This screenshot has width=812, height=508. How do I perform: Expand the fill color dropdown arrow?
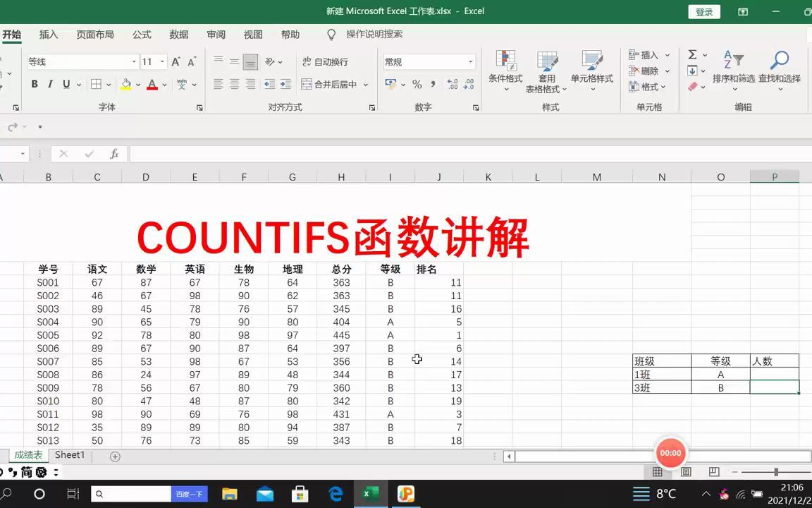(x=138, y=85)
